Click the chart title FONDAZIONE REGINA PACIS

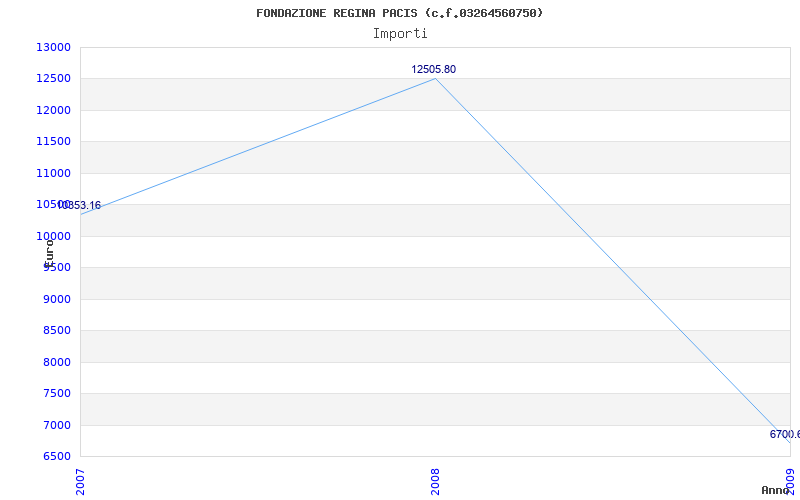tap(399, 13)
